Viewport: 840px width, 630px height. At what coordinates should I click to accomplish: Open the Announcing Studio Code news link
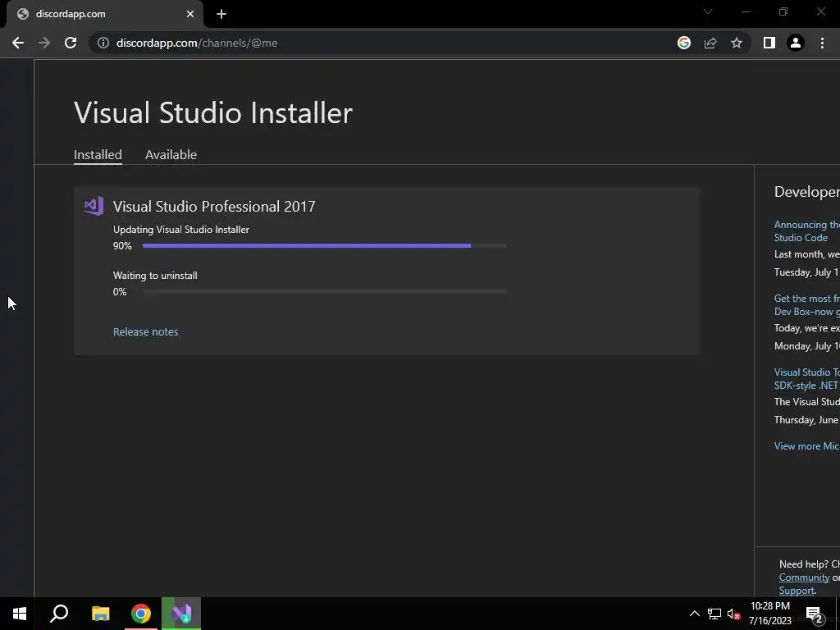807,231
